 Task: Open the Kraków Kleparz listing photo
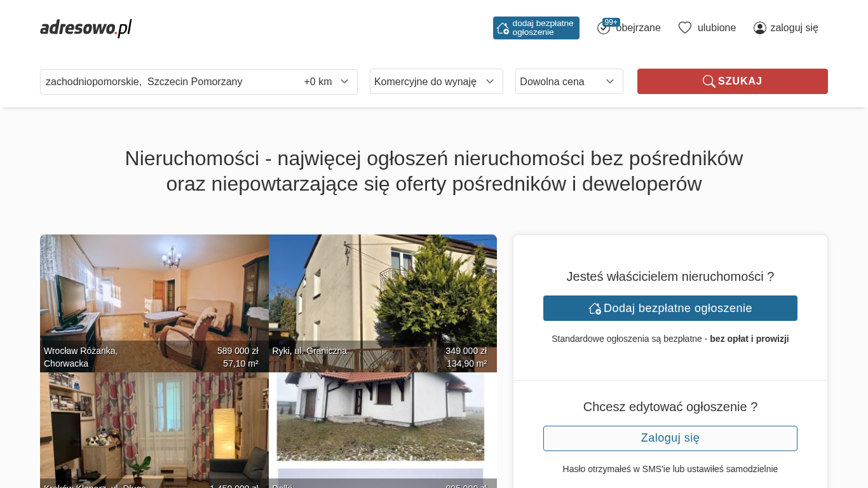click(154, 426)
